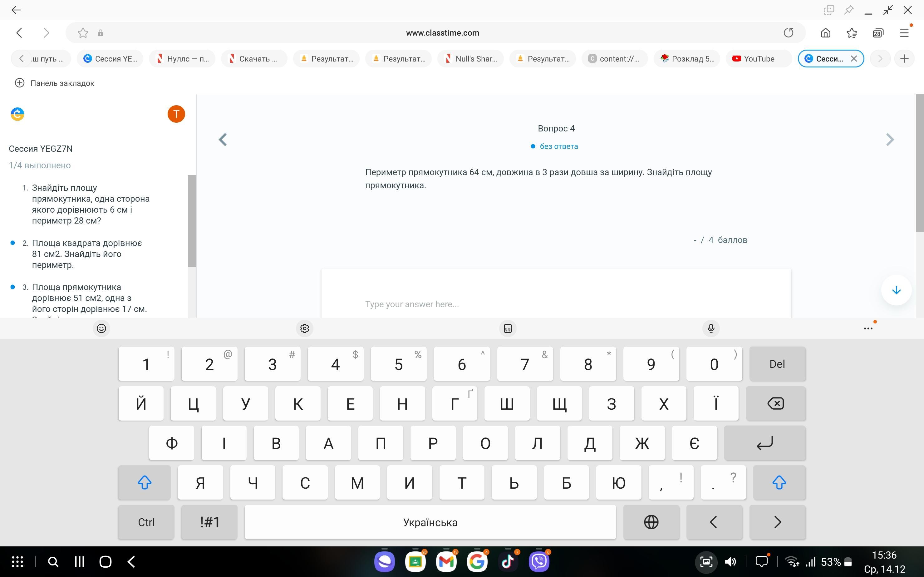
Task: Open keyboard settings gear
Action: click(304, 328)
